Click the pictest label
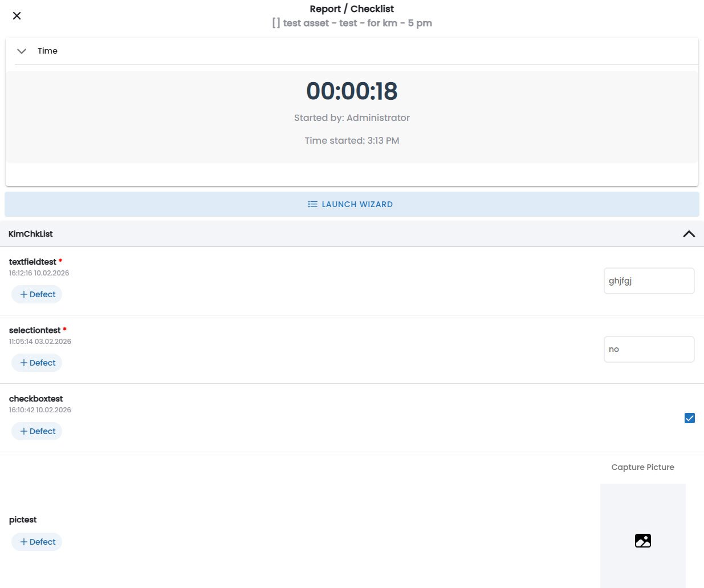Viewport: 704px width, 588px height. [x=23, y=520]
